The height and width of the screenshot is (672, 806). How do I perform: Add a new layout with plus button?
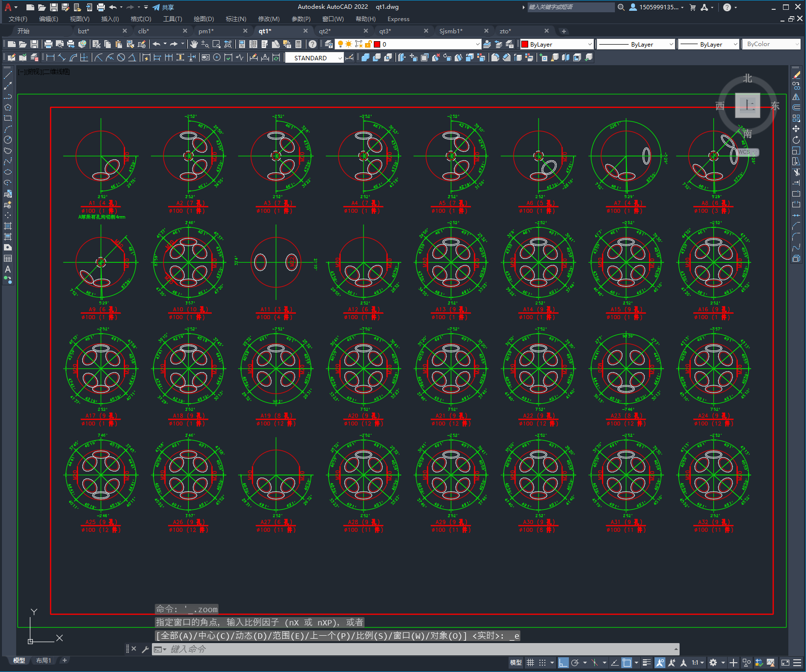tap(64, 660)
